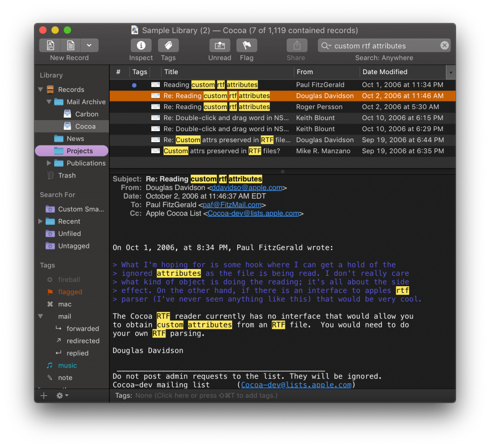This screenshot has height=448, width=490.
Task: Open the search options magnifier menu
Action: [326, 45]
